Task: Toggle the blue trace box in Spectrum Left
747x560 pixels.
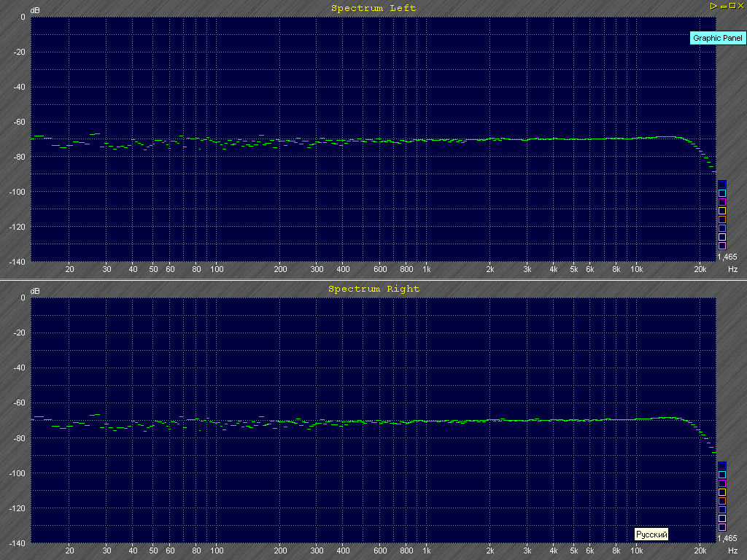Action: (x=722, y=184)
